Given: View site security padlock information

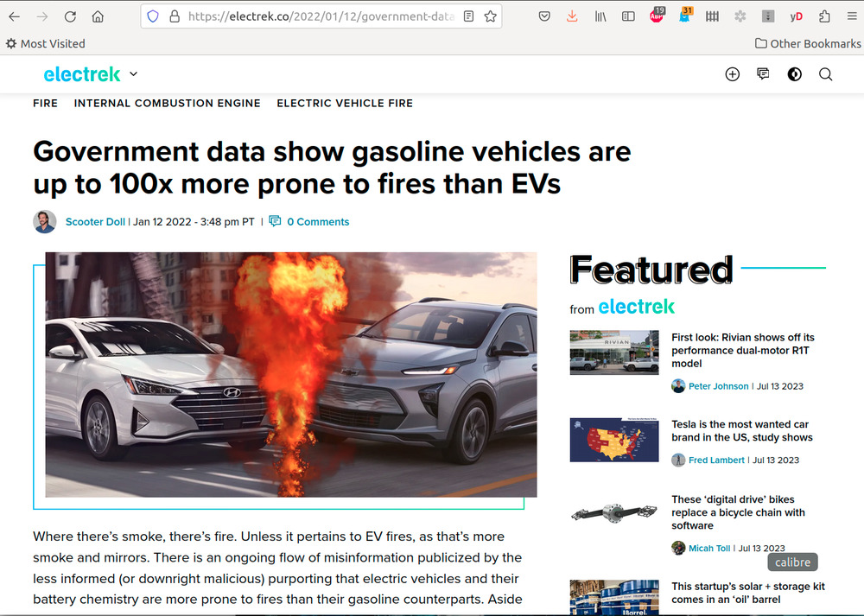Looking at the screenshot, I should click(175, 16).
